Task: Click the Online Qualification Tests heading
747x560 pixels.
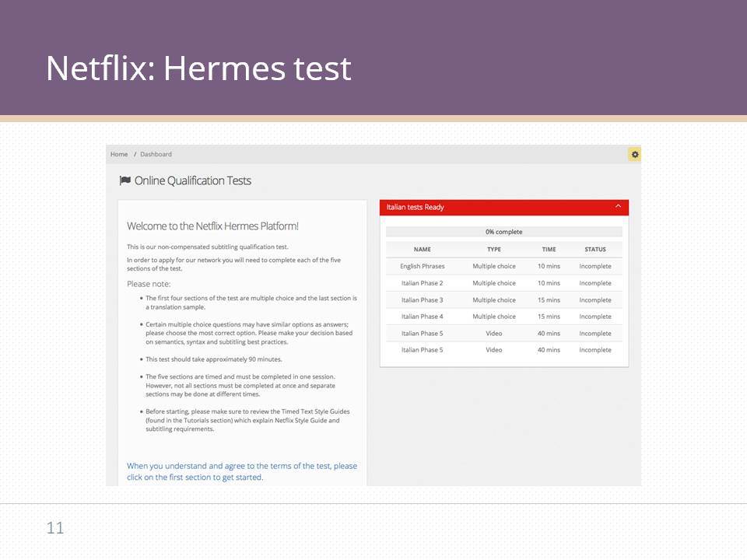Action: click(x=192, y=180)
